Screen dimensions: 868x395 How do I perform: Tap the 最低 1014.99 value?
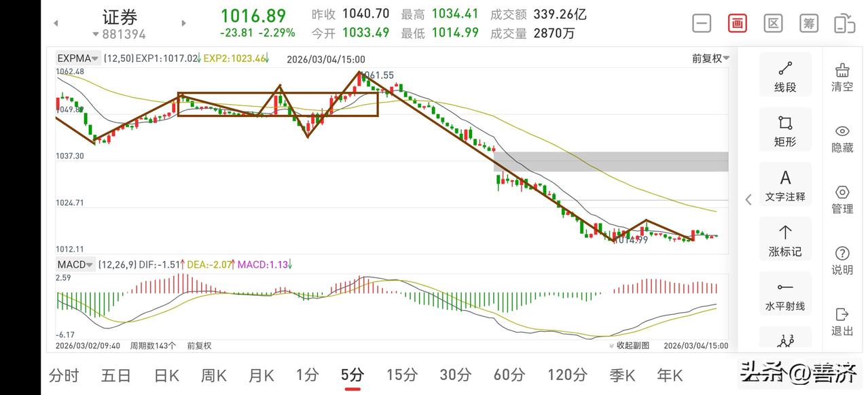coord(455,33)
